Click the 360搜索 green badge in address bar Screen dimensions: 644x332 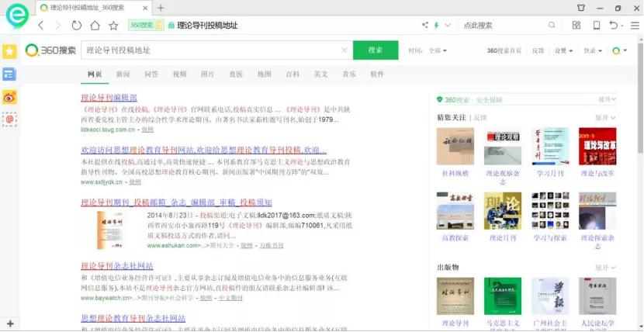pyautogui.click(x=146, y=26)
